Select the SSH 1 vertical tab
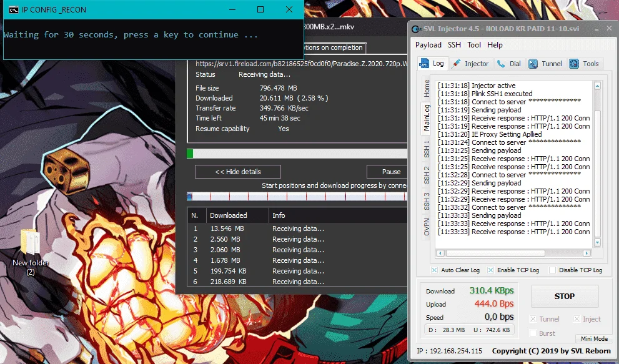 (427, 149)
